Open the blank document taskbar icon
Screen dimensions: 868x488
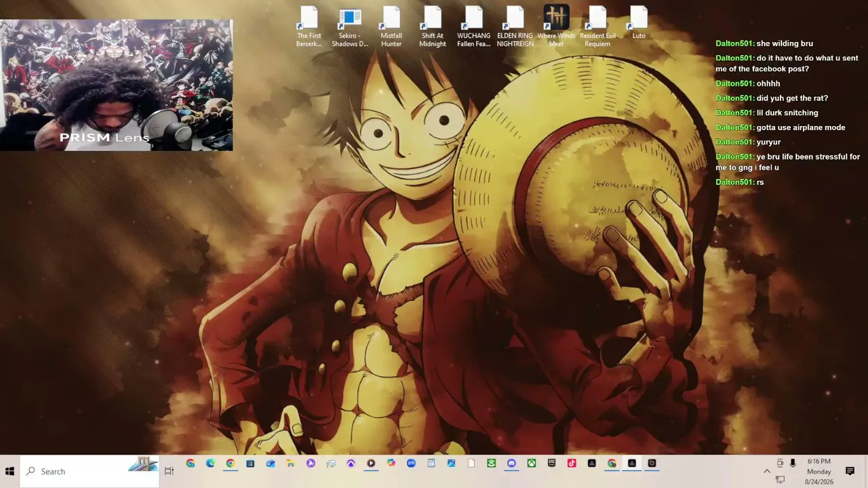point(471,464)
